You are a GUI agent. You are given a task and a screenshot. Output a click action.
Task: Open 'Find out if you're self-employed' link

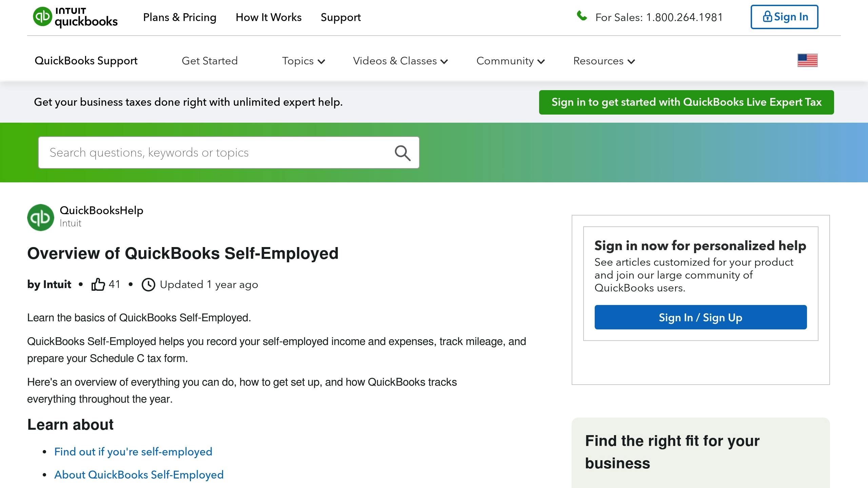coord(133,452)
